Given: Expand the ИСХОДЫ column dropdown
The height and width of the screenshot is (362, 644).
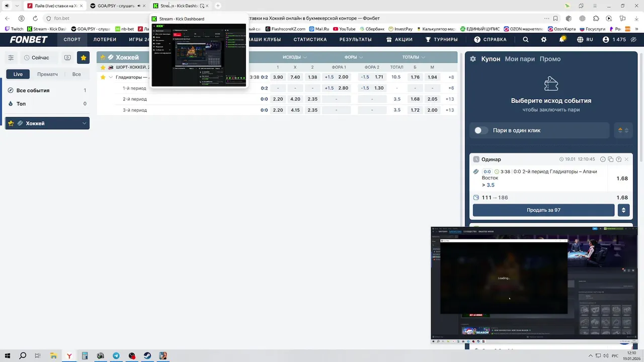Looking at the screenshot, I should click(x=295, y=57).
